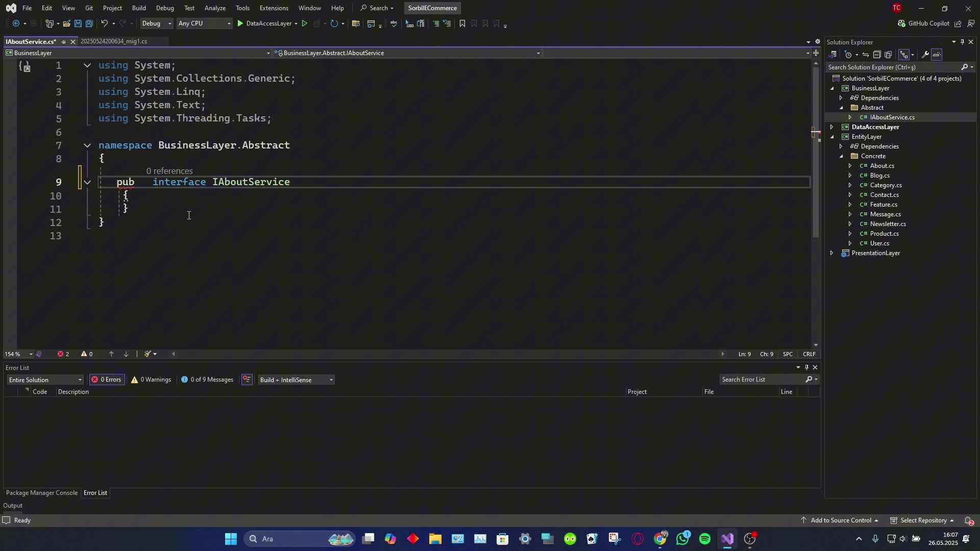Save the current file with Save icon
The height and width of the screenshot is (551, 980).
coord(78,23)
